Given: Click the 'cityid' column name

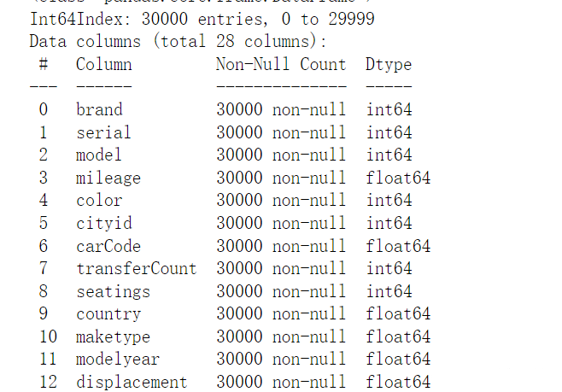Looking at the screenshot, I should click(x=104, y=223).
